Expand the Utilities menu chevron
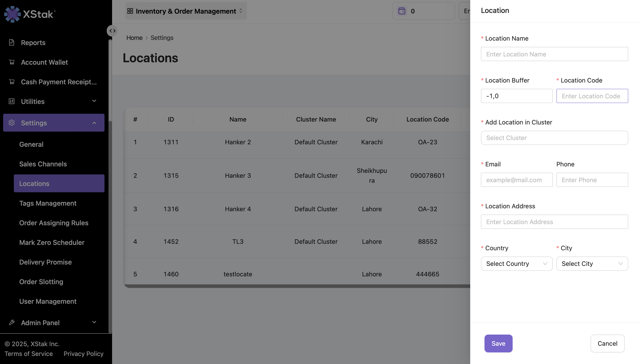639x364 pixels. 94,101
